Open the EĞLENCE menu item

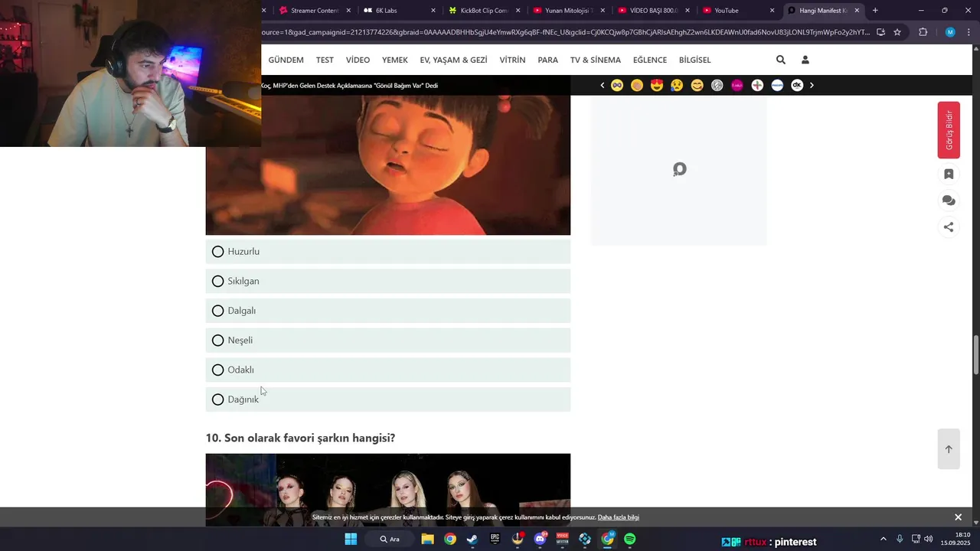650,60
